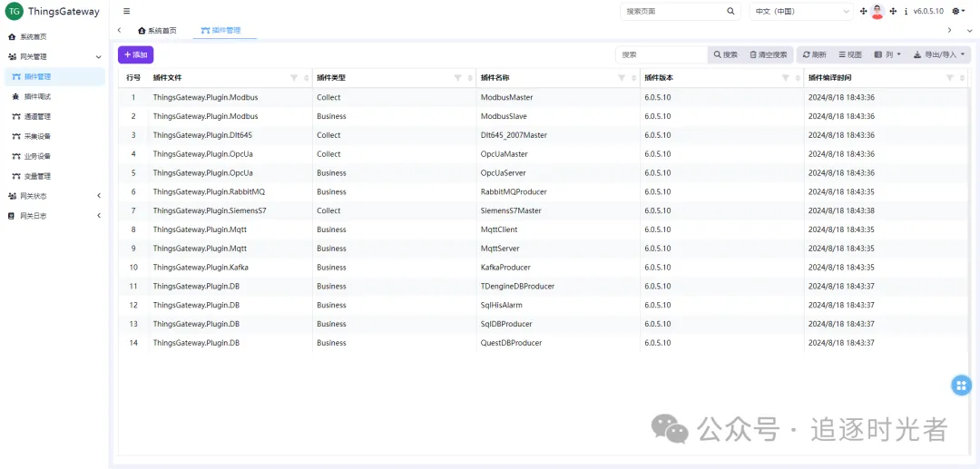Click the ThingsGateway app title

pos(64,11)
